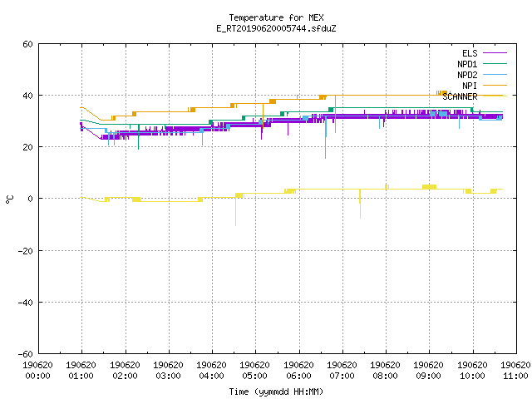Click the x-axis tick label 190620 09:00
This screenshot has width=532, height=399.
coord(429,371)
